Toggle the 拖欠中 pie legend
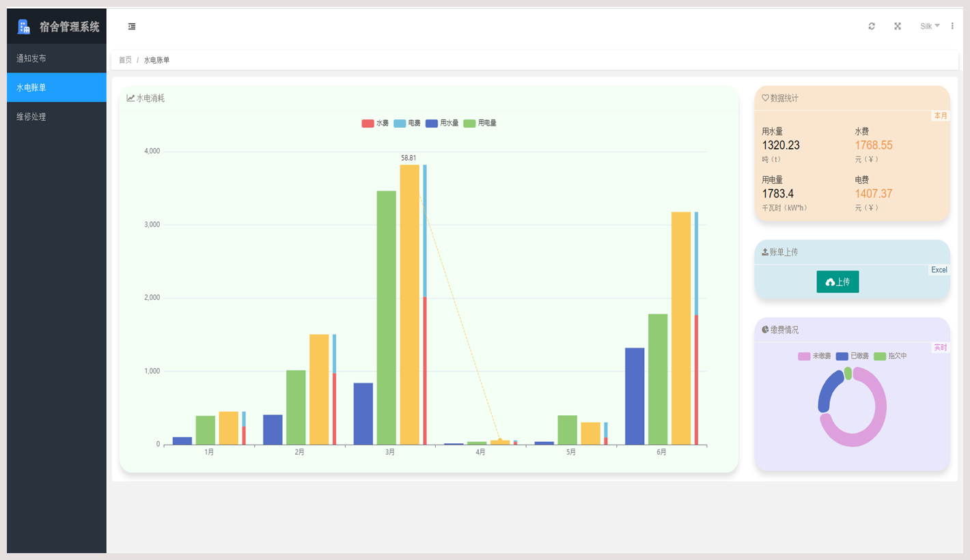 pos(890,356)
